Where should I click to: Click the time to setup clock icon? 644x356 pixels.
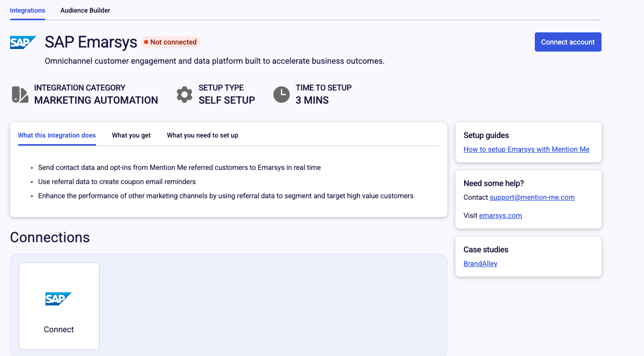[x=282, y=95]
